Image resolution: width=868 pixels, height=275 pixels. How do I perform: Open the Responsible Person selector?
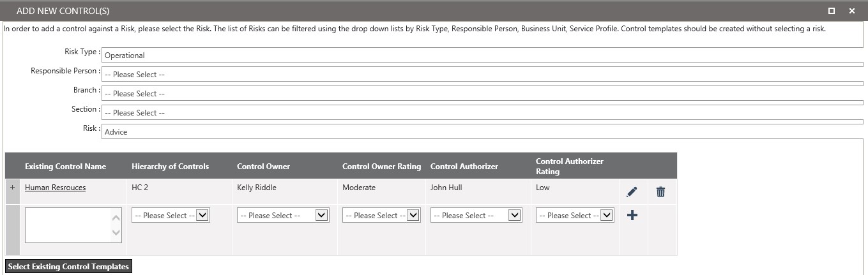pos(482,74)
